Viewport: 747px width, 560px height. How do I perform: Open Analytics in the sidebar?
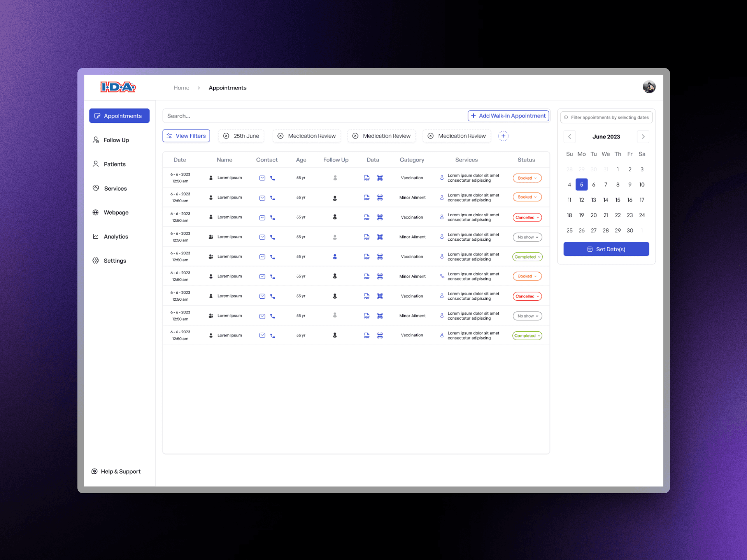tap(116, 236)
